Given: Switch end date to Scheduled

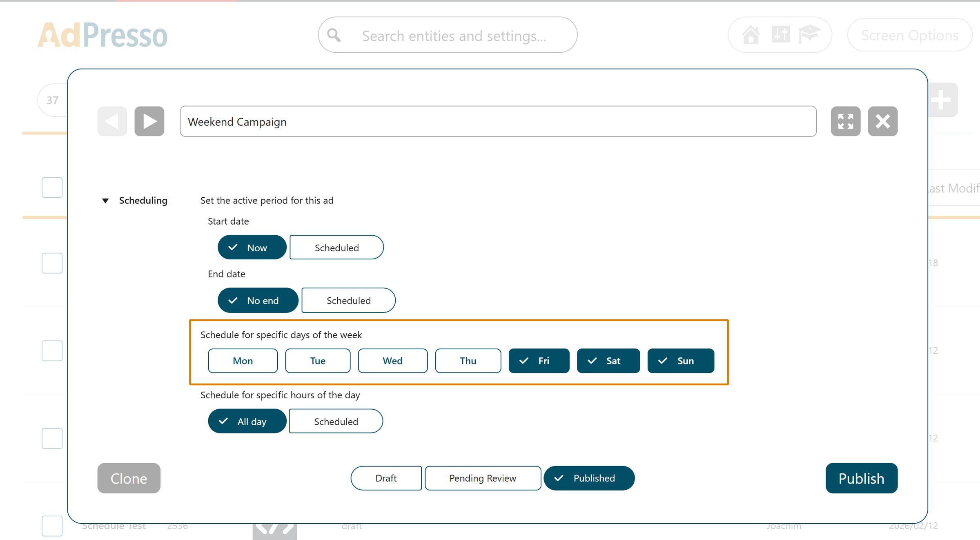Looking at the screenshot, I should pos(348,300).
